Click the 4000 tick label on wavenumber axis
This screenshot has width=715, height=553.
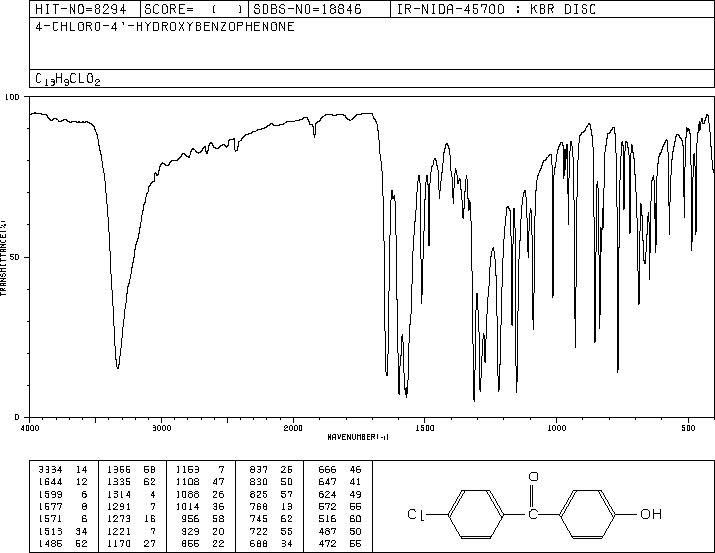(30, 428)
